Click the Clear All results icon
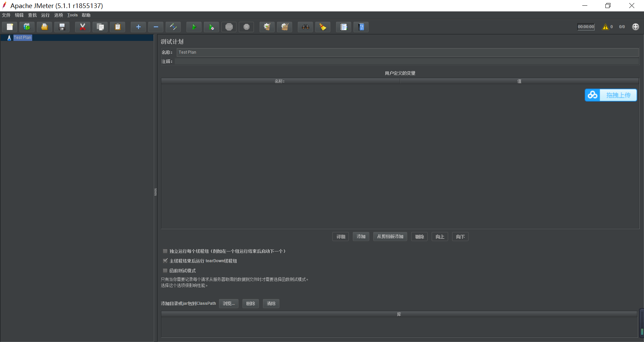 tap(284, 27)
